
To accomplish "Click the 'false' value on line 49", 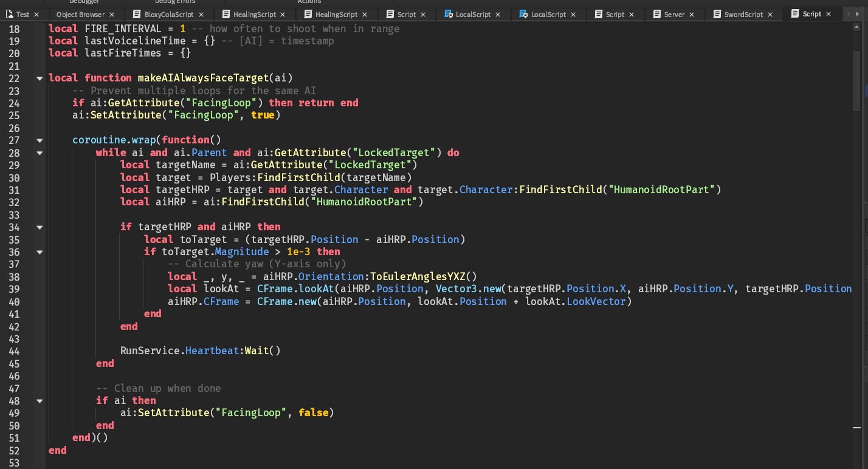I will pyautogui.click(x=314, y=413).
